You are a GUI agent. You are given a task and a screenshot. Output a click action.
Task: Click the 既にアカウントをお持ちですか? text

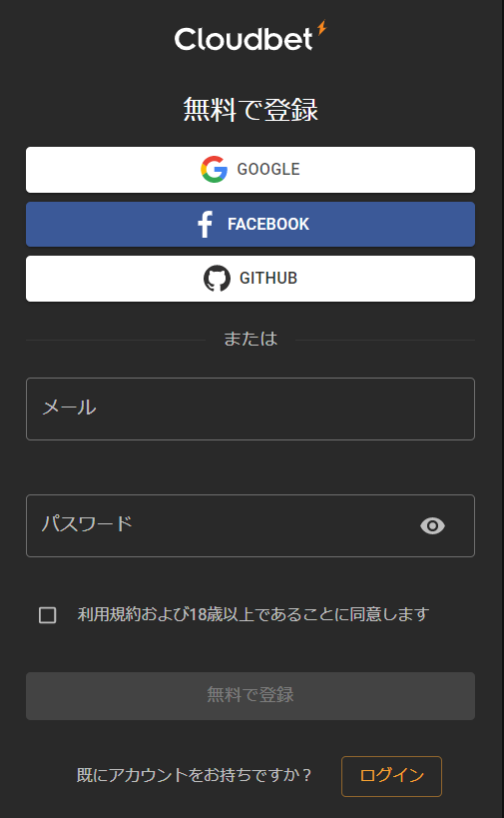pyautogui.click(x=194, y=775)
